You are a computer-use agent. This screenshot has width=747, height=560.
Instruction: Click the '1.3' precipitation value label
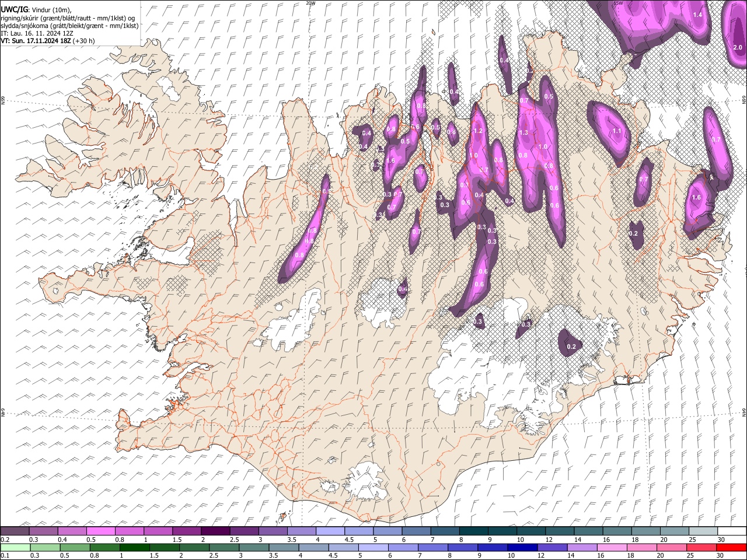523,132
